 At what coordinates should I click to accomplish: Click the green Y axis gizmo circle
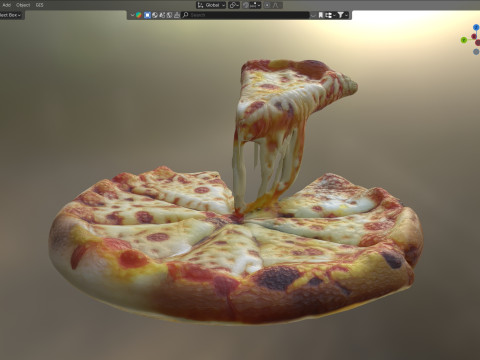tap(464, 40)
